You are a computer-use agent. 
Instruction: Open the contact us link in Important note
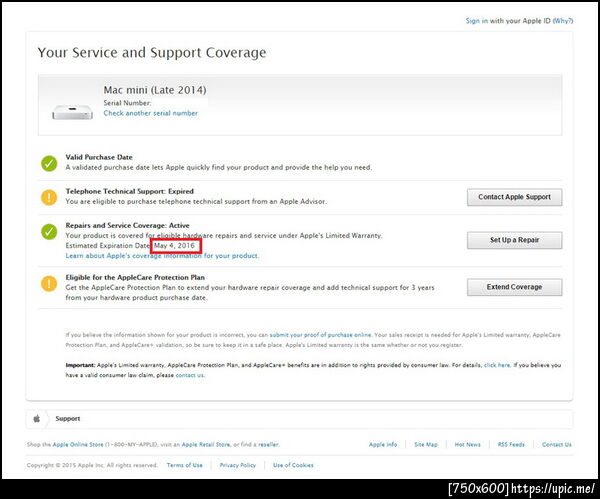point(190,375)
